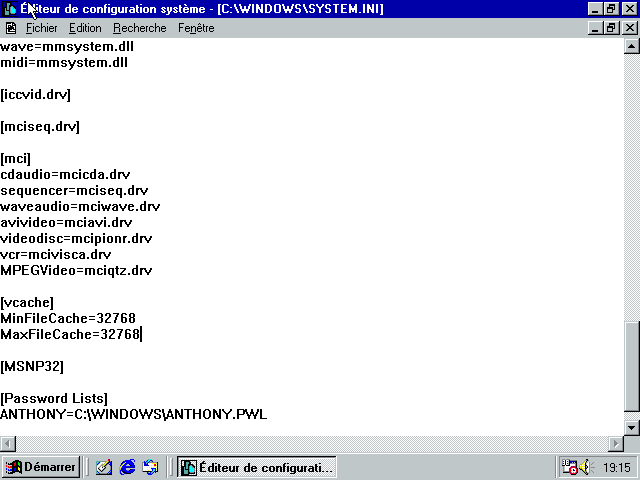Click the cdaudio=mcicda.drv line

click(x=65, y=175)
